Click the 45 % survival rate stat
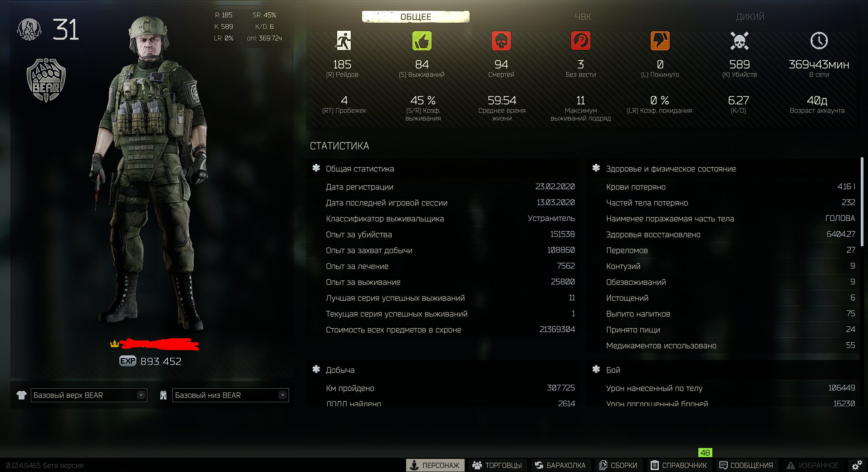Image resolution: width=868 pixels, height=472 pixels. click(423, 108)
